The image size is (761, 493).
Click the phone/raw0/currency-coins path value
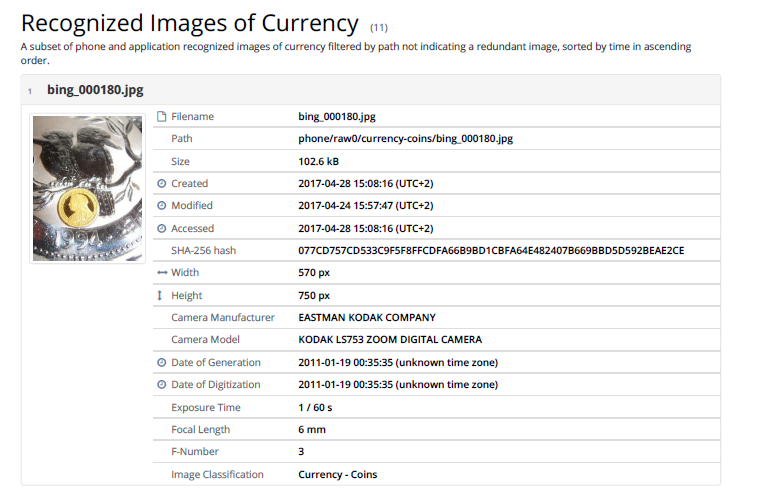405,139
